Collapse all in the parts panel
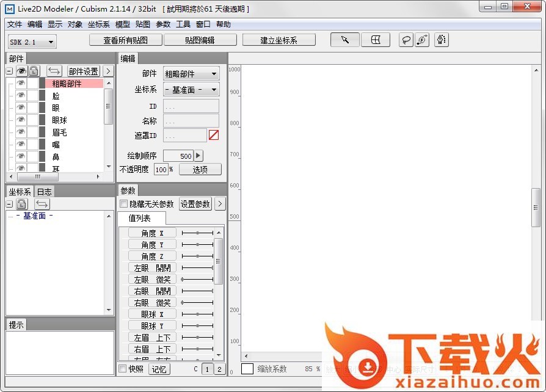Screen dimensions: 546x392 point(9,71)
